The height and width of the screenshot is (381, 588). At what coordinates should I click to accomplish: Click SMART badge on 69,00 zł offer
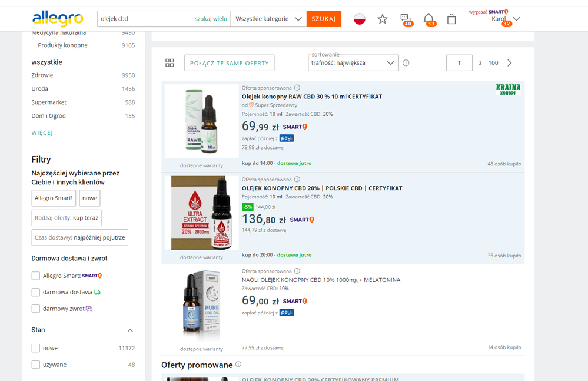[x=295, y=301]
